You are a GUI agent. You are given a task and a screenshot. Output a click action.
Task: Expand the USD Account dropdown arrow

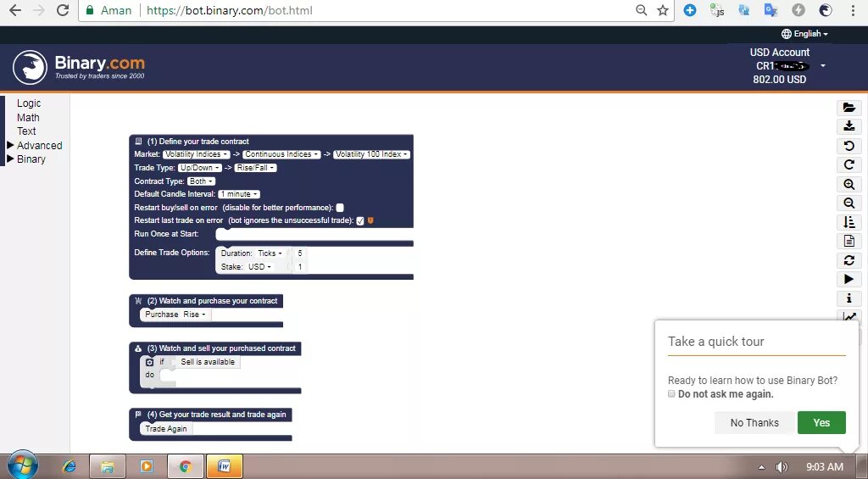(x=822, y=66)
